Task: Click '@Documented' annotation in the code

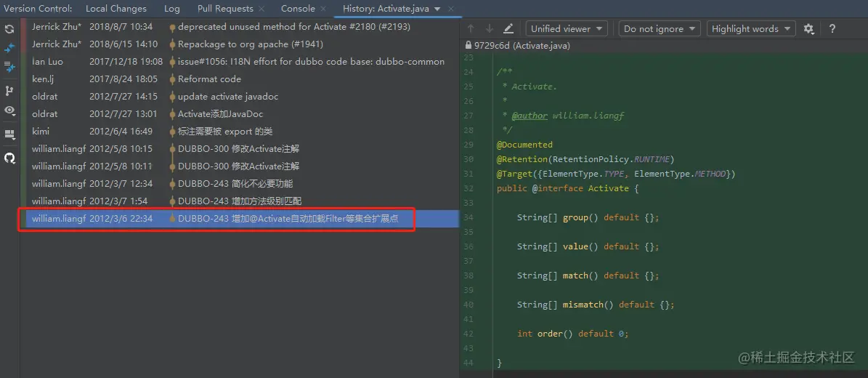Action: click(x=524, y=145)
